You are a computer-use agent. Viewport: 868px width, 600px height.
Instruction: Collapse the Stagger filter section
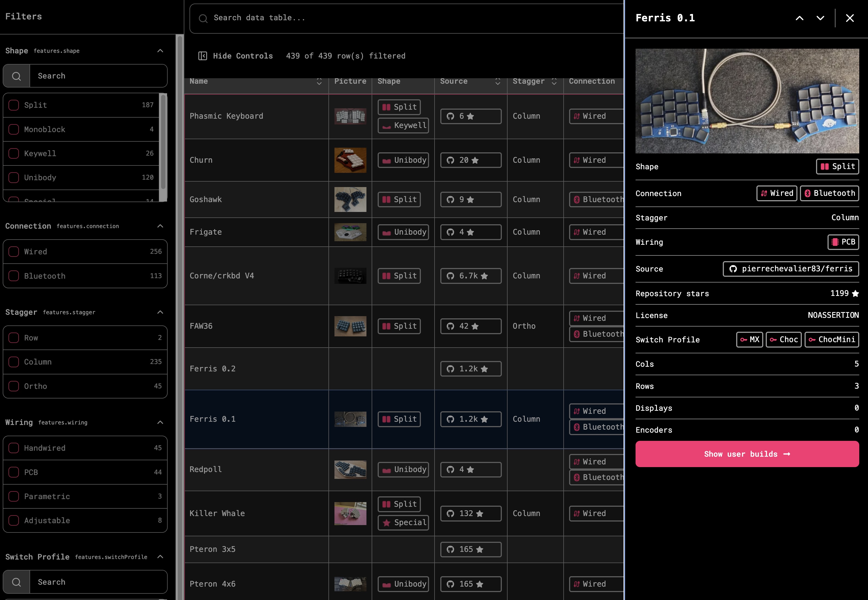pyautogui.click(x=160, y=312)
